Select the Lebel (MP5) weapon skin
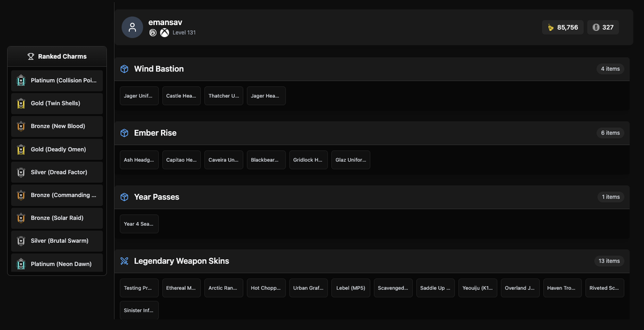This screenshot has width=644, height=330. 351,288
